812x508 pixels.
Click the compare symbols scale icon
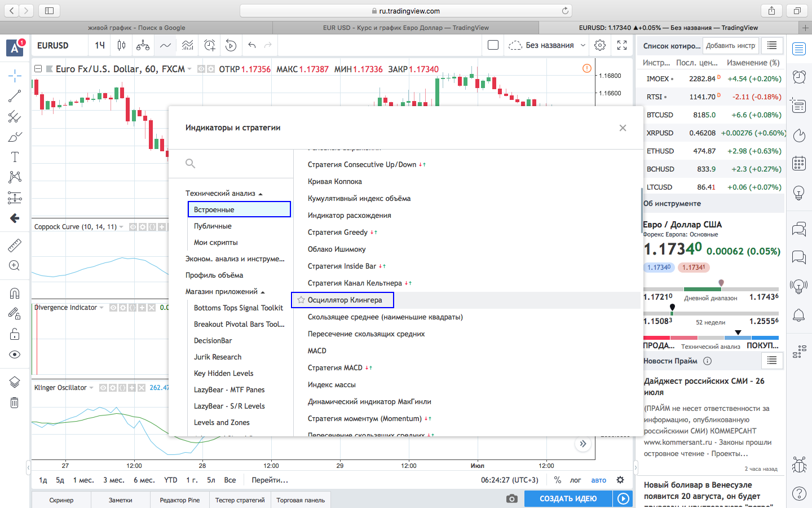coord(143,45)
